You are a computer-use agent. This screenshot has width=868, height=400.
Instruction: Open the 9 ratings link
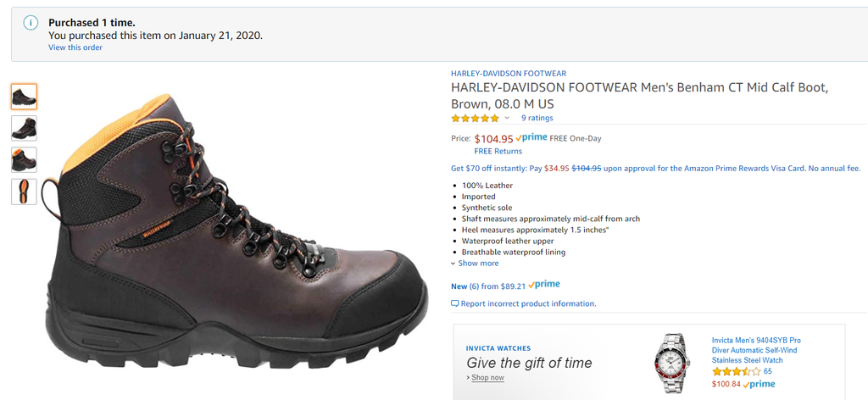point(537,118)
